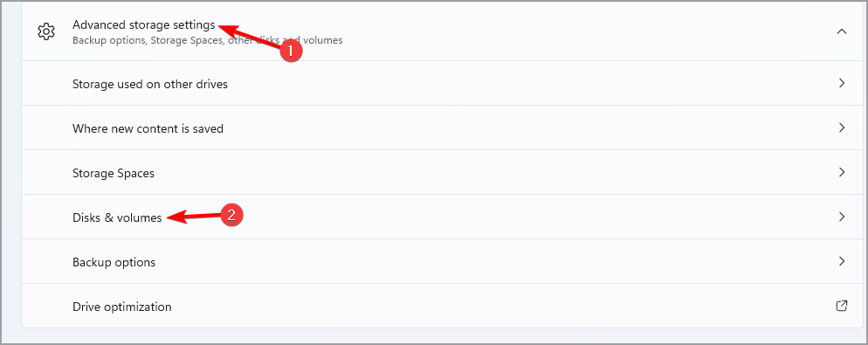Image resolution: width=868 pixels, height=345 pixels.
Task: Click the red arrow pointing at Advanced storage settings
Action: 249,34
